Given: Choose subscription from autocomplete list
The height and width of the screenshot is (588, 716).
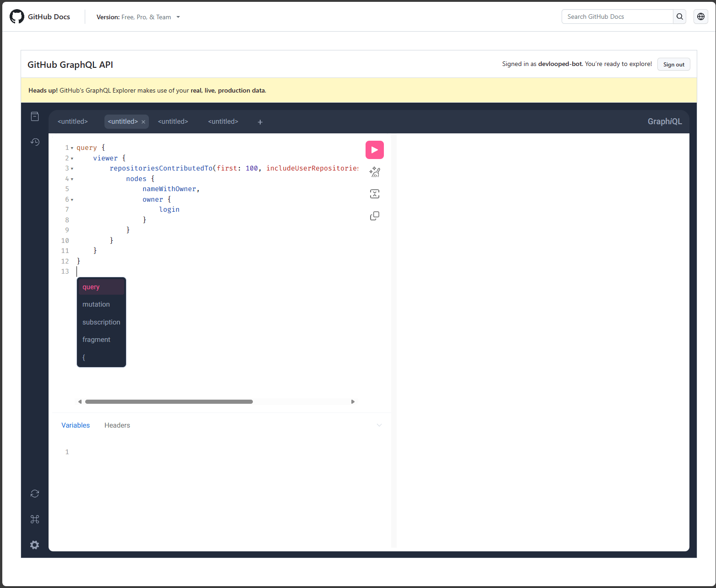Looking at the screenshot, I should (x=101, y=322).
